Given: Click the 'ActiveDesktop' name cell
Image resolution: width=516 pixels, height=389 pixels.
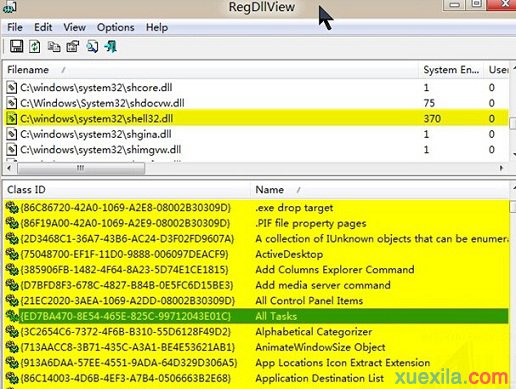Looking at the screenshot, I should (x=289, y=254).
